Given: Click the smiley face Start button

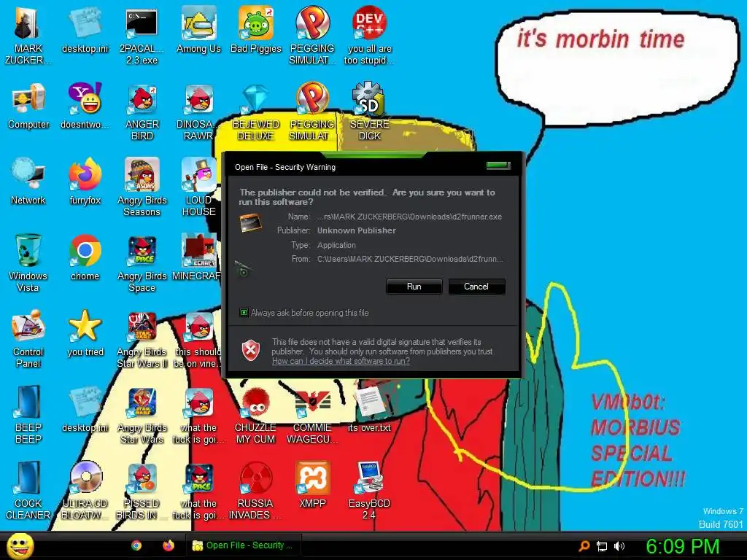Looking at the screenshot, I should [x=20, y=546].
